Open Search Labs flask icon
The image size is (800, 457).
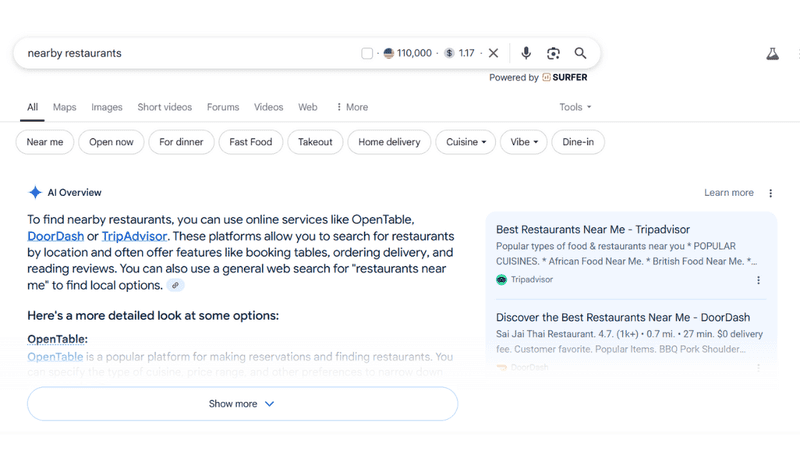[x=772, y=54]
